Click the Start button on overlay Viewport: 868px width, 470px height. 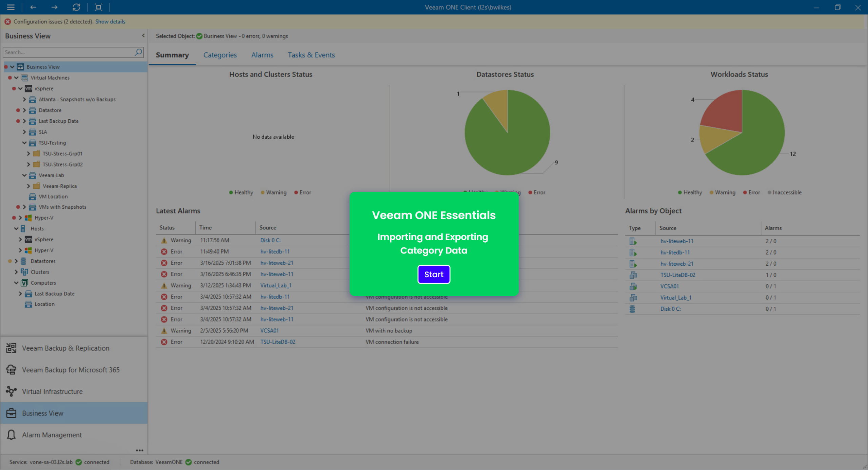tap(434, 274)
